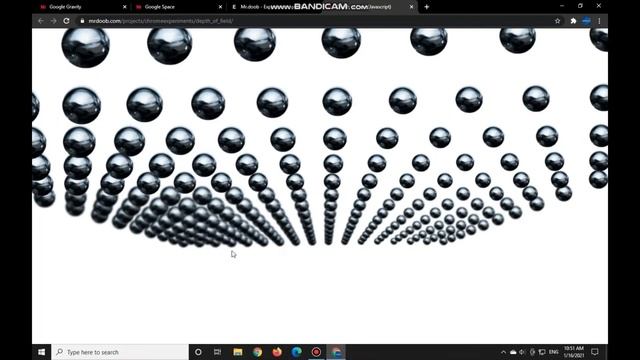Switch to the Google Gravity tab
This screenshot has height=360, width=640.
[82, 7]
